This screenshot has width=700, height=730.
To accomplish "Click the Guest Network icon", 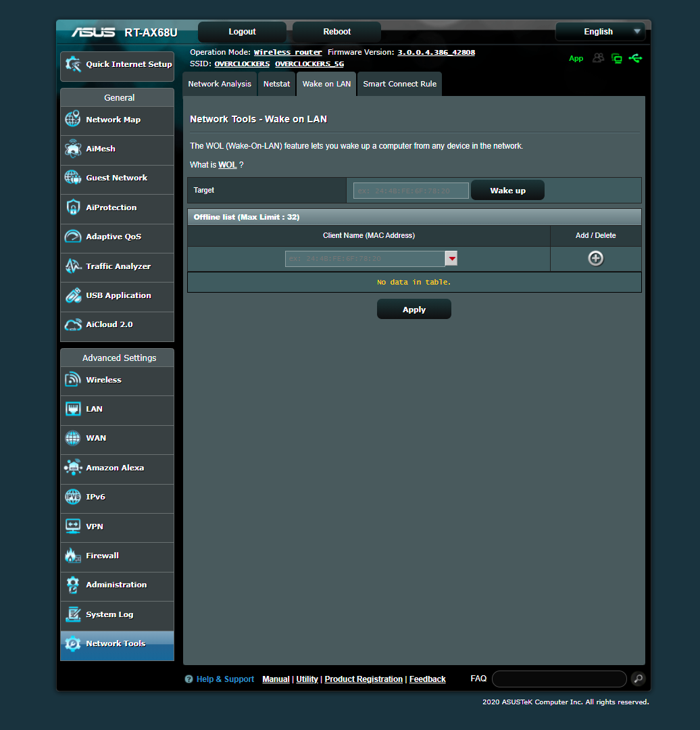I will (x=73, y=177).
